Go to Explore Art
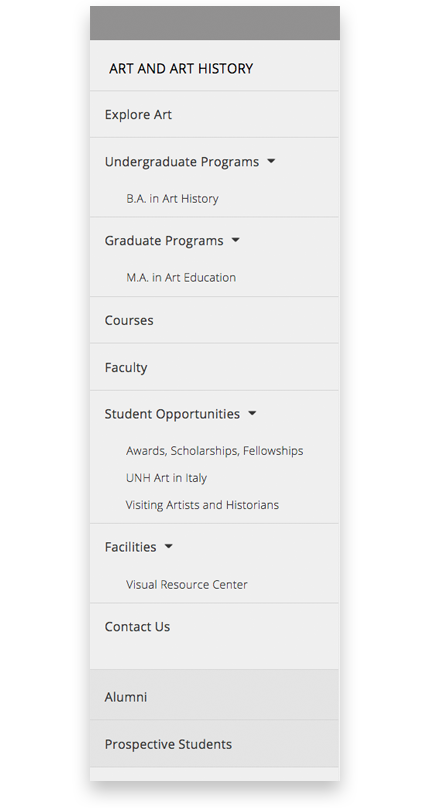The width and height of the screenshot is (425, 808). click(x=138, y=114)
